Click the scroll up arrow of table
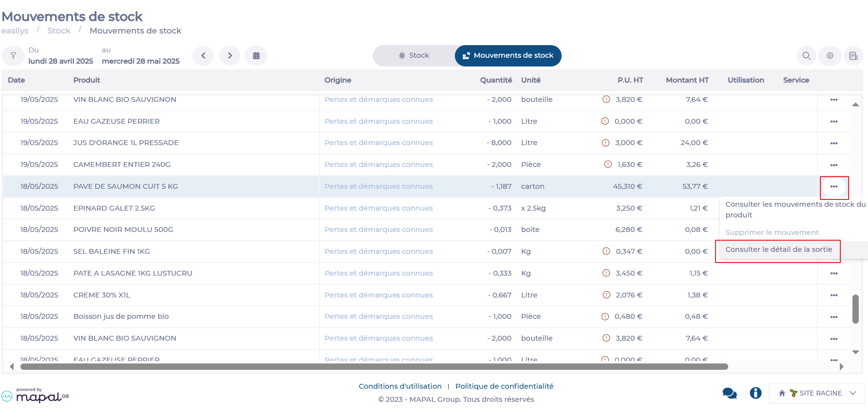The width and height of the screenshot is (868, 412). pyautogui.click(x=855, y=104)
